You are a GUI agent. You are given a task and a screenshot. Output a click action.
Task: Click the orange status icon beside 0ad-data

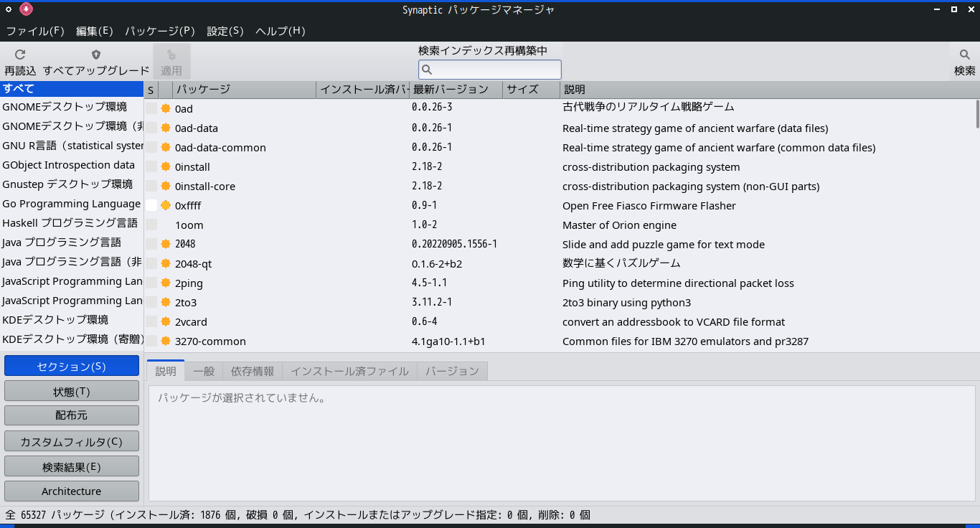click(x=166, y=128)
